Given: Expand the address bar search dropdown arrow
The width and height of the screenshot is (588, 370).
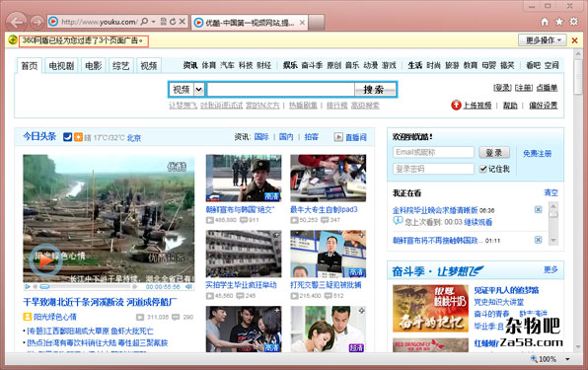Looking at the screenshot, I should 153,22.
